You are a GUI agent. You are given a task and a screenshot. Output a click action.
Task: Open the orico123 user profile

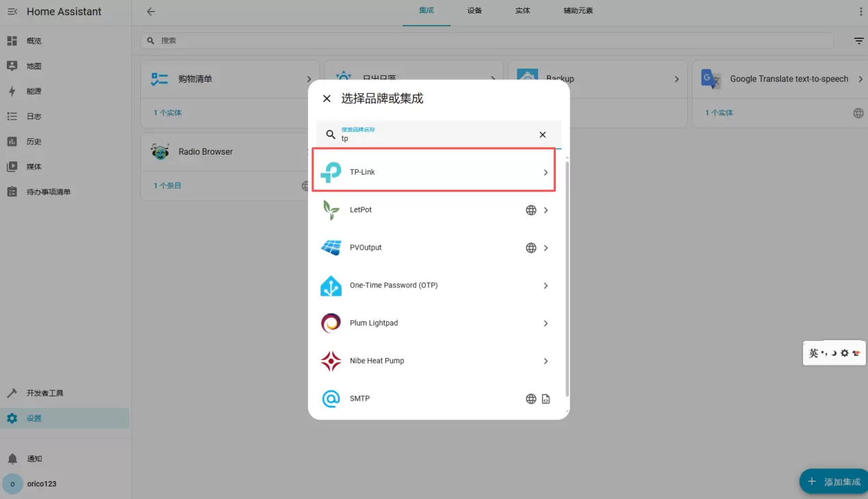click(x=41, y=483)
